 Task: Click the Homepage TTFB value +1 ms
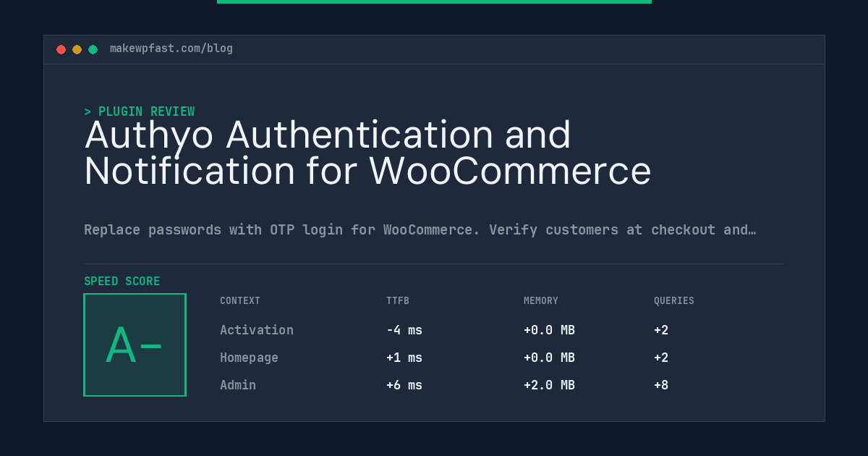[x=404, y=358]
